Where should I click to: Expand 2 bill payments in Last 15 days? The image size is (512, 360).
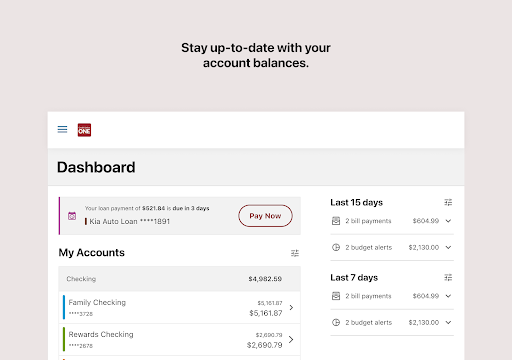[448, 221]
